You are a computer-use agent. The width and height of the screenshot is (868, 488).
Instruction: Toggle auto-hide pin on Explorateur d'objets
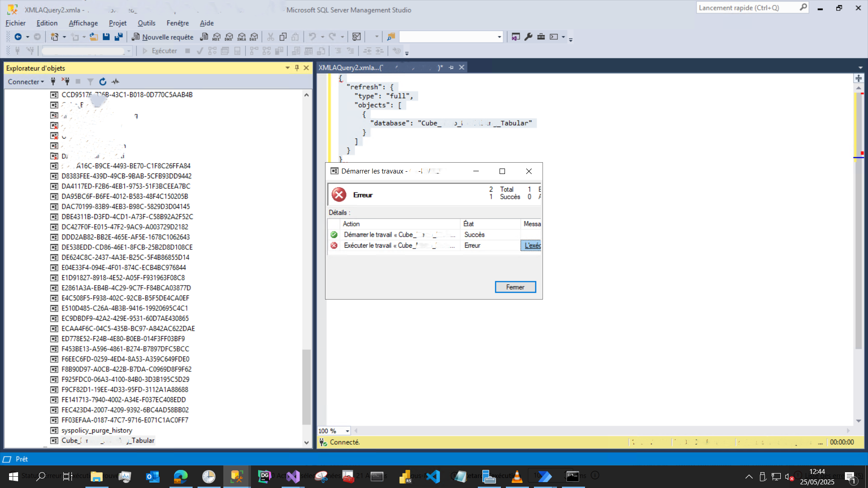pos(297,68)
